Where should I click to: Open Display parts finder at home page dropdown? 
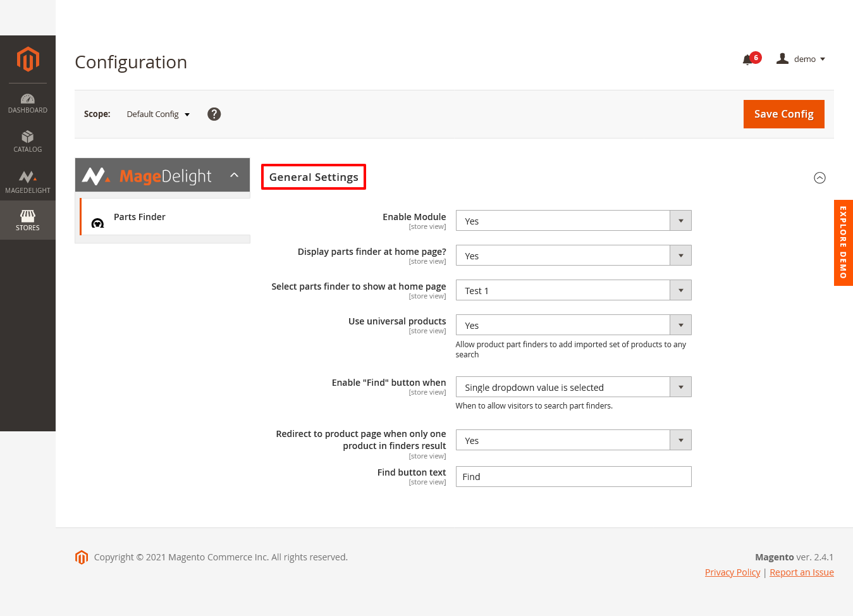pos(574,256)
